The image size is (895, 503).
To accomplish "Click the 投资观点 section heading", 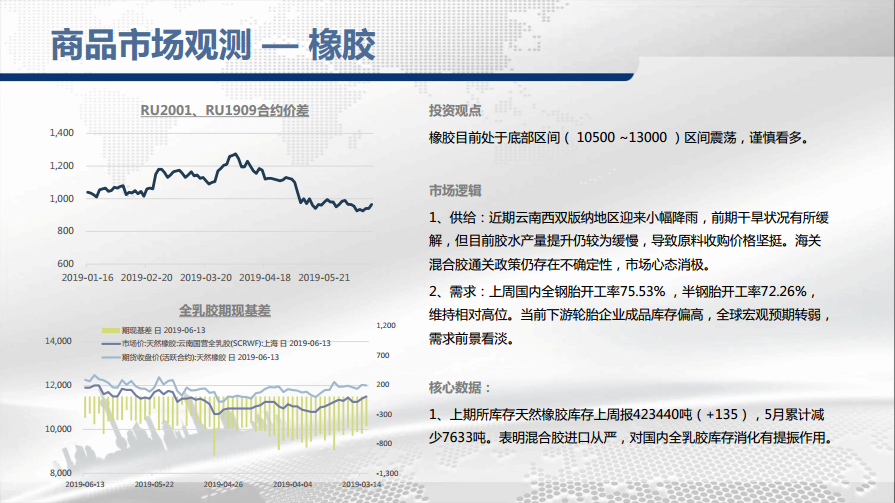I will point(455,111).
